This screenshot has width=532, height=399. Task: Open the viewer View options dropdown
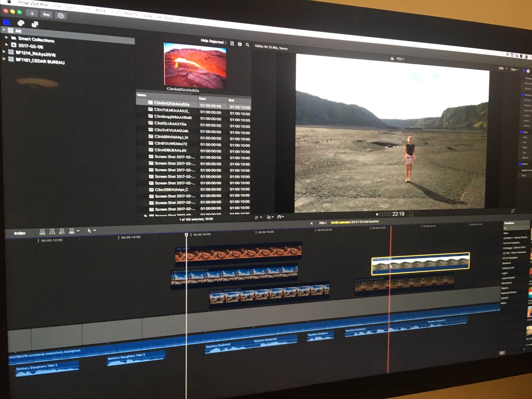(x=514, y=70)
